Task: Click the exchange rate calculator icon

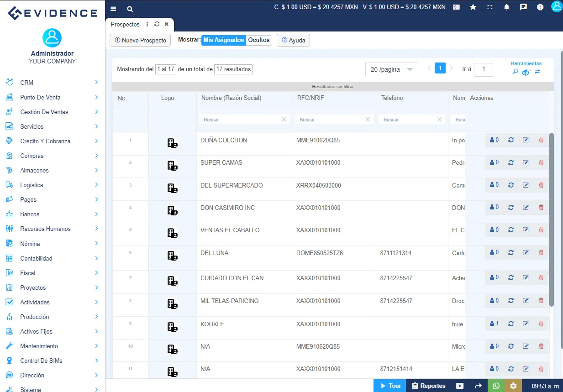Action: pyautogui.click(x=456, y=7)
